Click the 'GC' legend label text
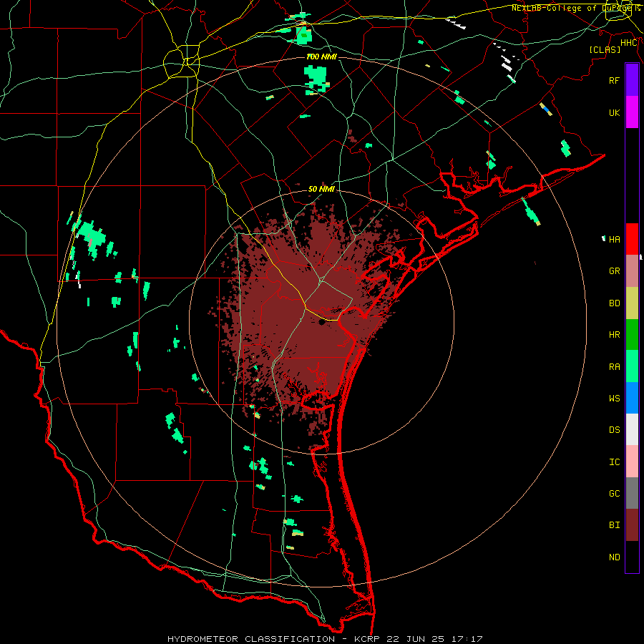 coord(614,493)
